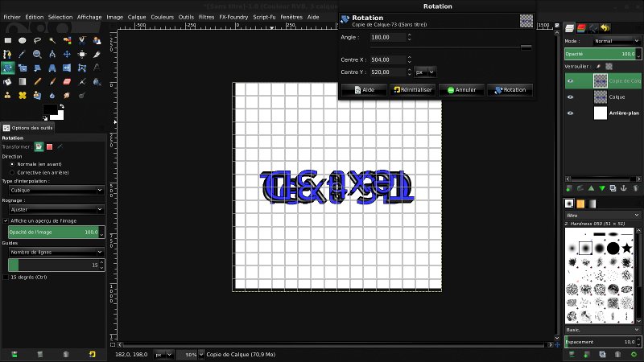Activate the Flip tool
The height and width of the screenshot is (362, 644).
[x=67, y=68]
